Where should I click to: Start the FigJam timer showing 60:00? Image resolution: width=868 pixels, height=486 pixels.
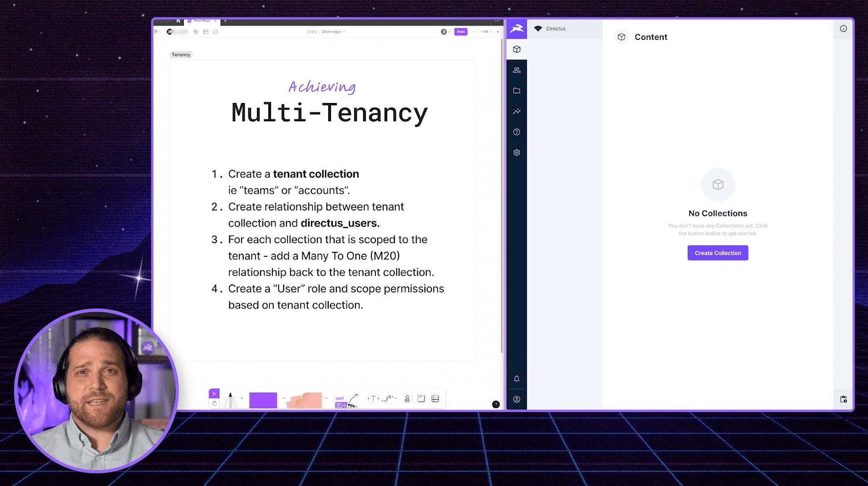[178, 32]
